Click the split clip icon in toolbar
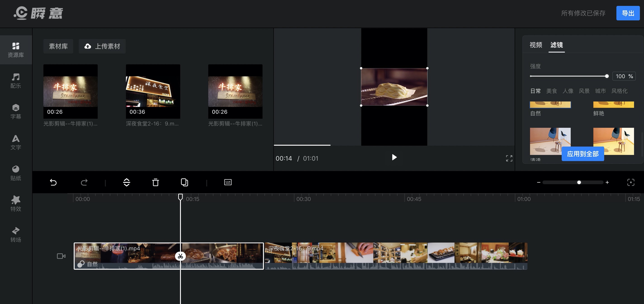Screen dimensions: 644x304 coord(126,182)
